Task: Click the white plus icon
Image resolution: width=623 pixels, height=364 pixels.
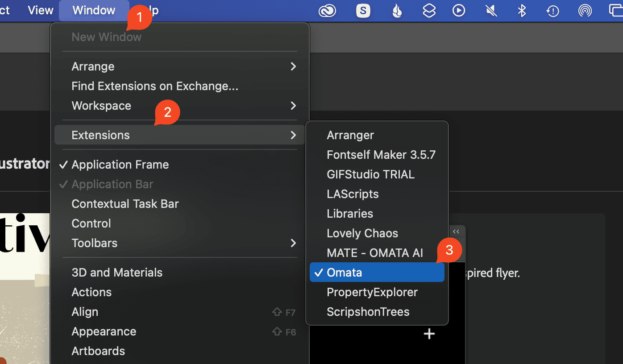Action: [x=429, y=334]
